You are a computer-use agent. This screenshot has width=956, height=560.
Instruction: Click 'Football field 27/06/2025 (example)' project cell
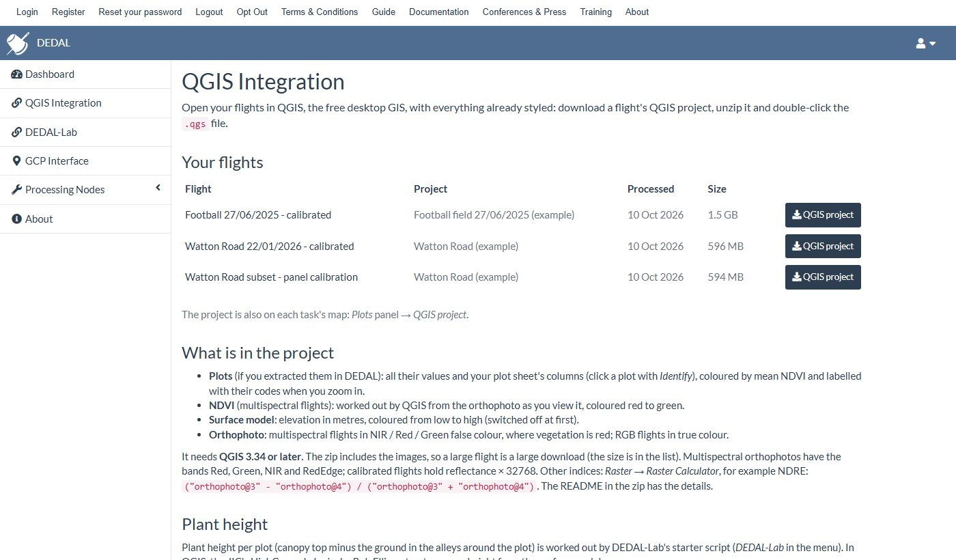[x=494, y=215]
